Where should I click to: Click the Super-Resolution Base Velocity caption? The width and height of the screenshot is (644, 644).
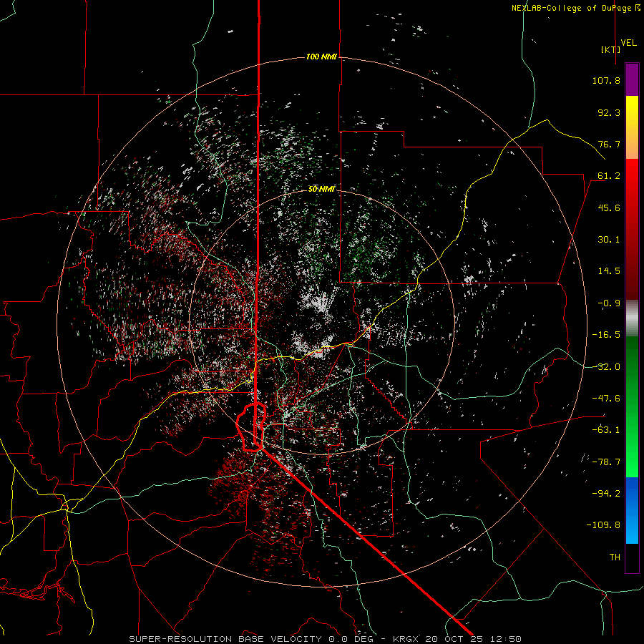pos(326,639)
